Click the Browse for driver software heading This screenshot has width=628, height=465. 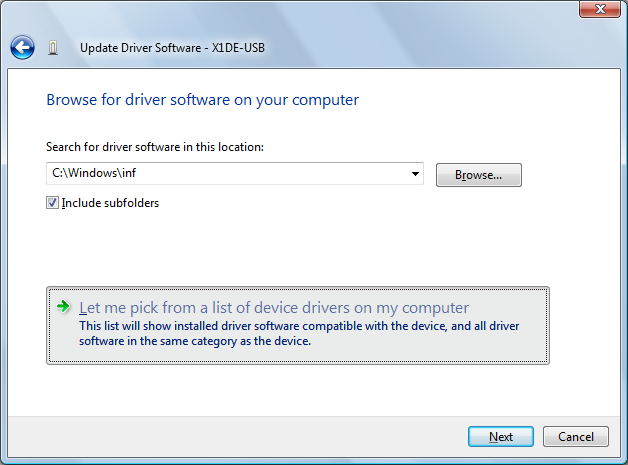[x=203, y=100]
